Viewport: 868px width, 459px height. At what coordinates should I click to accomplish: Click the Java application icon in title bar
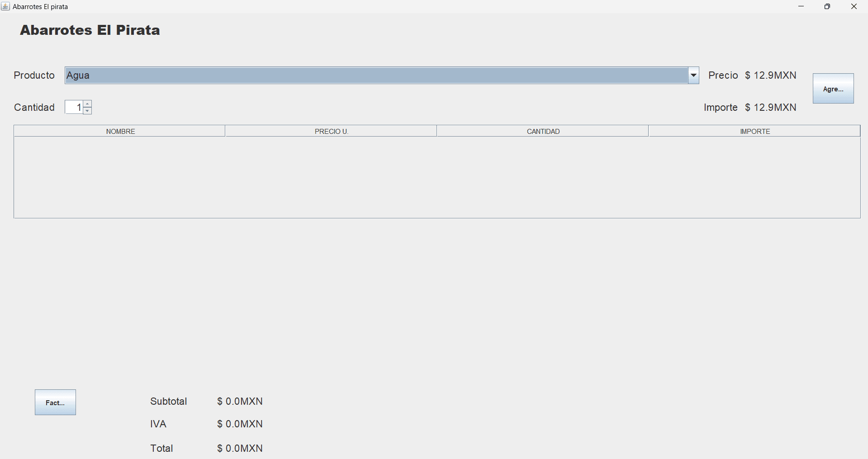(5, 6)
